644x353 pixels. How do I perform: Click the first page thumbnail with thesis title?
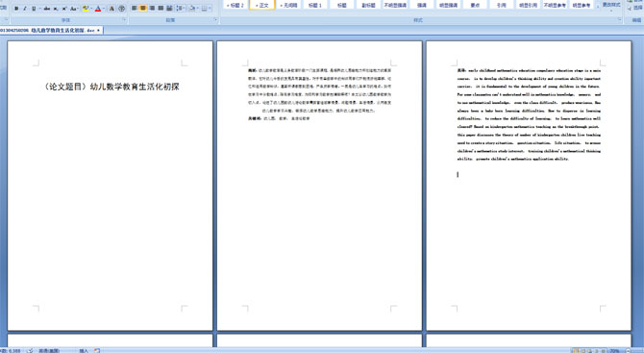click(111, 186)
